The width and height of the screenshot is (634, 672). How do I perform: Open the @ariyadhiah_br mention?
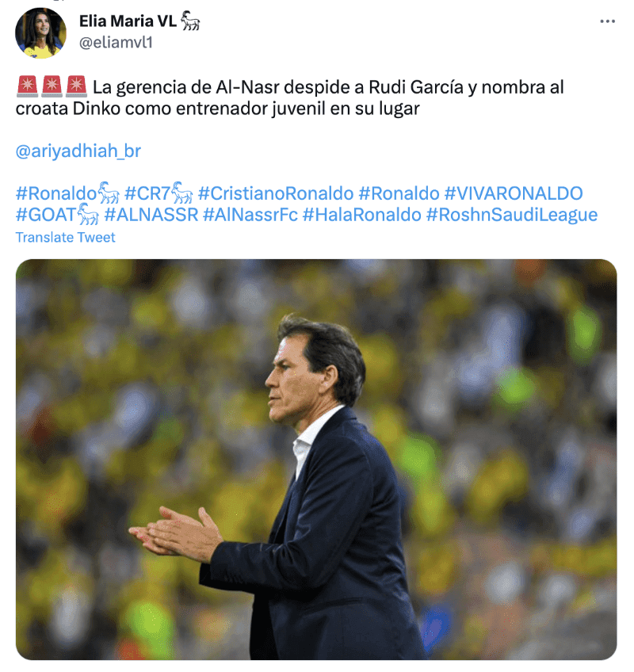[78, 151]
